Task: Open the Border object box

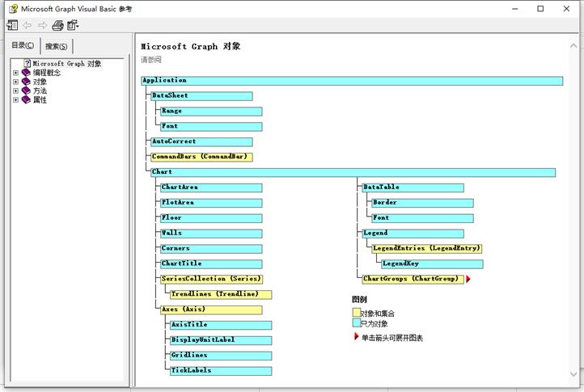Action: (x=423, y=203)
